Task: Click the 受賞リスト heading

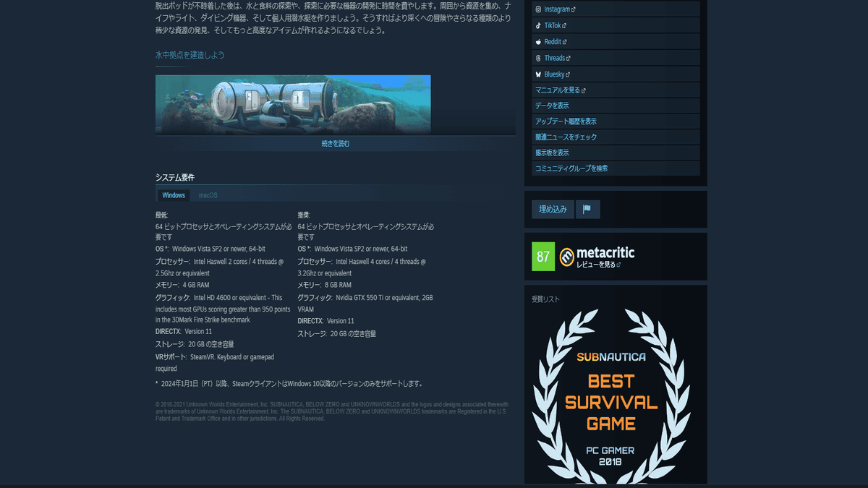Action: click(x=545, y=299)
